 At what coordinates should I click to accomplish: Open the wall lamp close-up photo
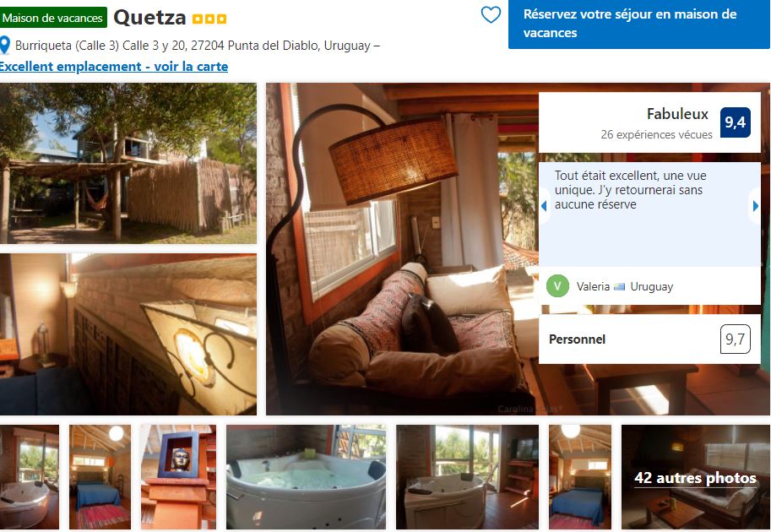[x=128, y=334]
